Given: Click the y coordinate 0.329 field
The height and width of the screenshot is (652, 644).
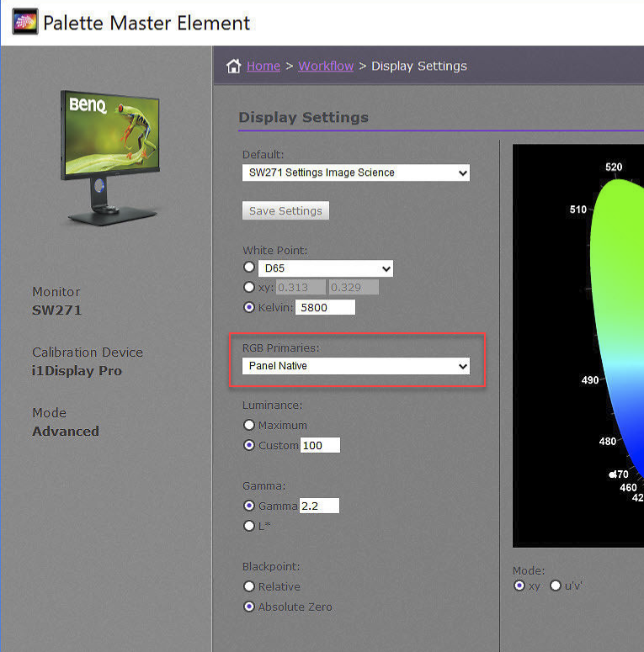Looking at the screenshot, I should tap(354, 288).
